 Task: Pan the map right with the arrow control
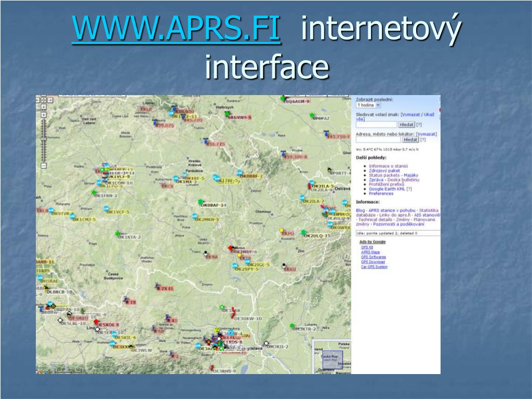50,100
